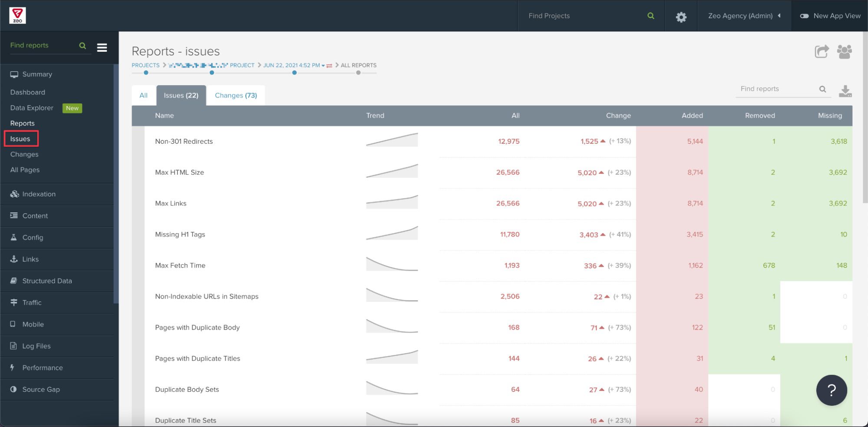Image resolution: width=868 pixels, height=427 pixels.
Task: Open the Max Fetch Time report
Action: 180,265
